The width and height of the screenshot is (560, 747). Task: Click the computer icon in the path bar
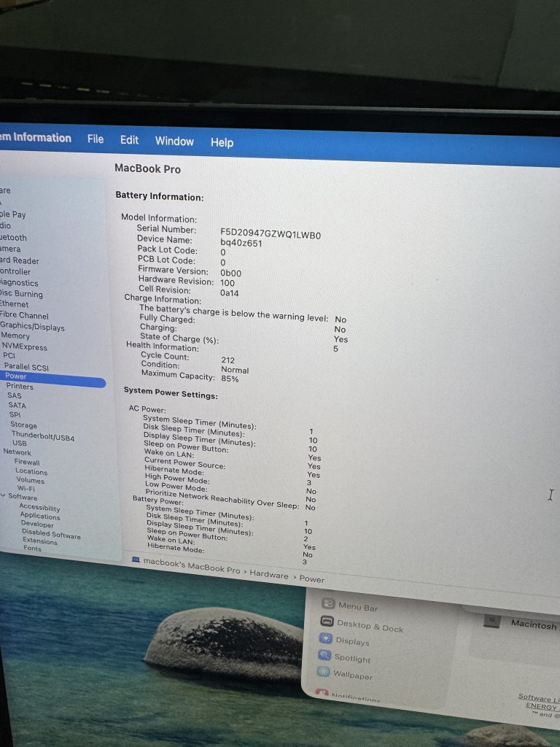pos(136,560)
